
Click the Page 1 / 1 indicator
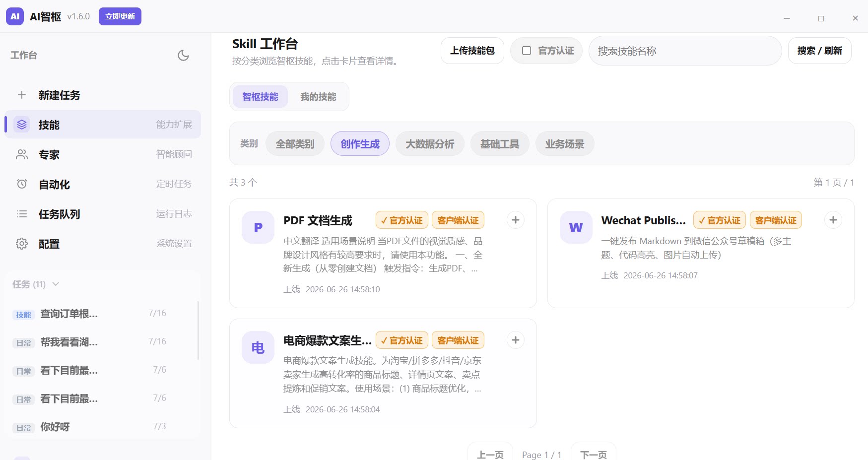point(542,455)
